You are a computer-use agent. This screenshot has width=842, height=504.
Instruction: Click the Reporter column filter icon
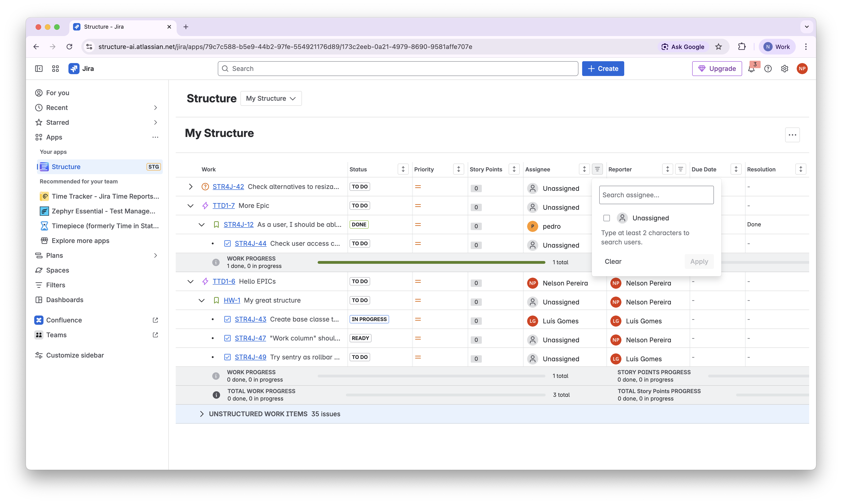[681, 169]
